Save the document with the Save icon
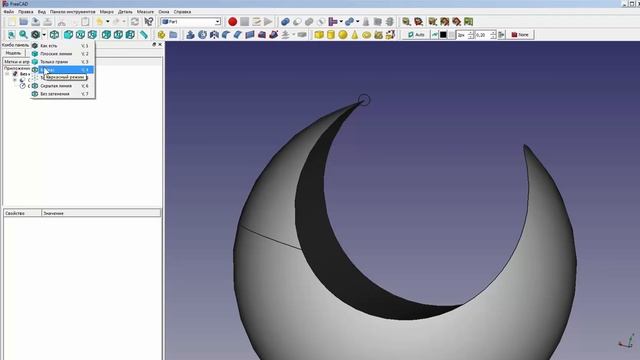 click(x=36, y=22)
